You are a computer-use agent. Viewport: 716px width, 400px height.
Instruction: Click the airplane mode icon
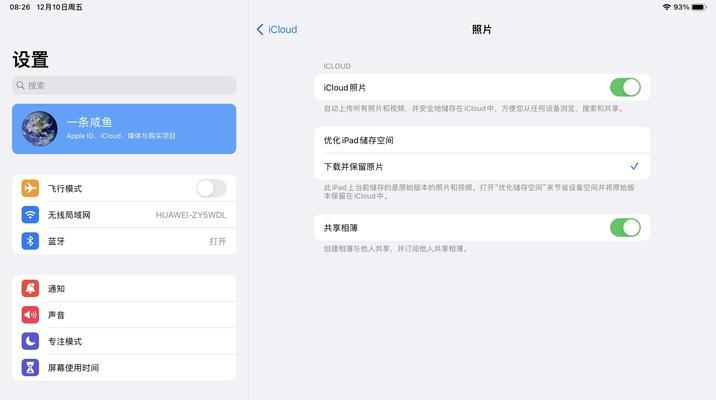click(30, 188)
